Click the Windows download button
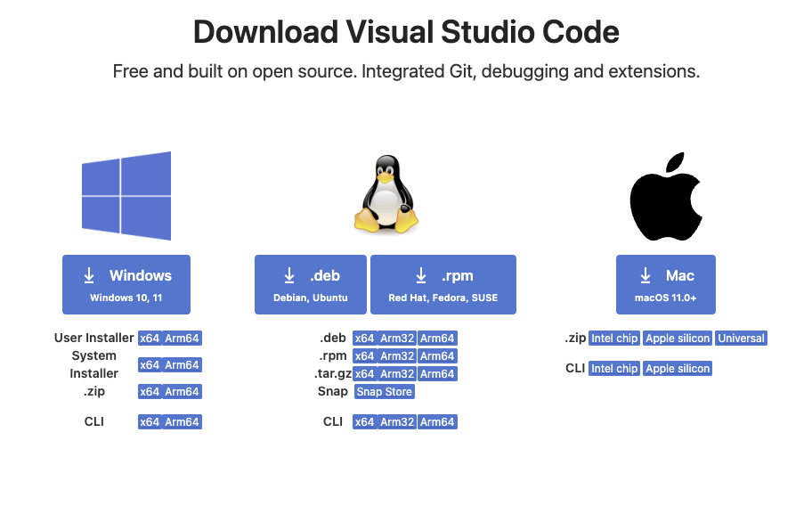Screen dimensions: 812x506 (x=126, y=284)
